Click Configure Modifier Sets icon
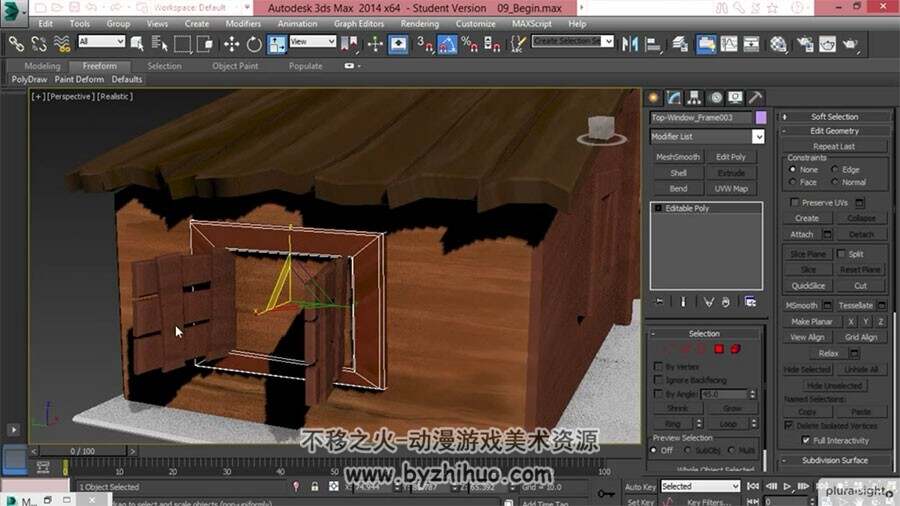 750,302
